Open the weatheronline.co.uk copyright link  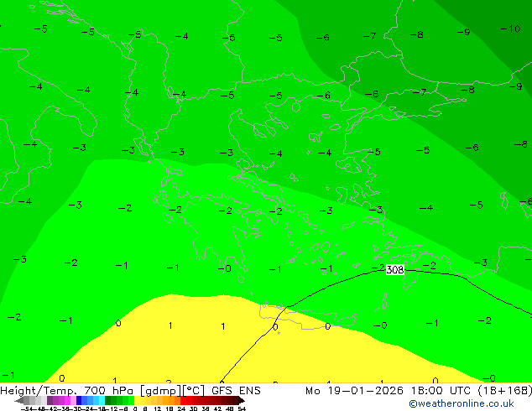[x=462, y=403]
